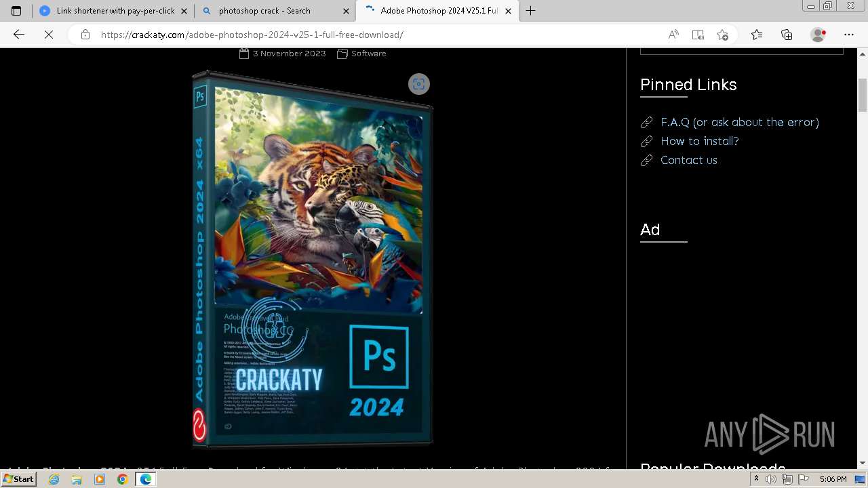Click the 5:06 PM clock
The height and width of the screenshot is (488, 868).
tap(833, 479)
